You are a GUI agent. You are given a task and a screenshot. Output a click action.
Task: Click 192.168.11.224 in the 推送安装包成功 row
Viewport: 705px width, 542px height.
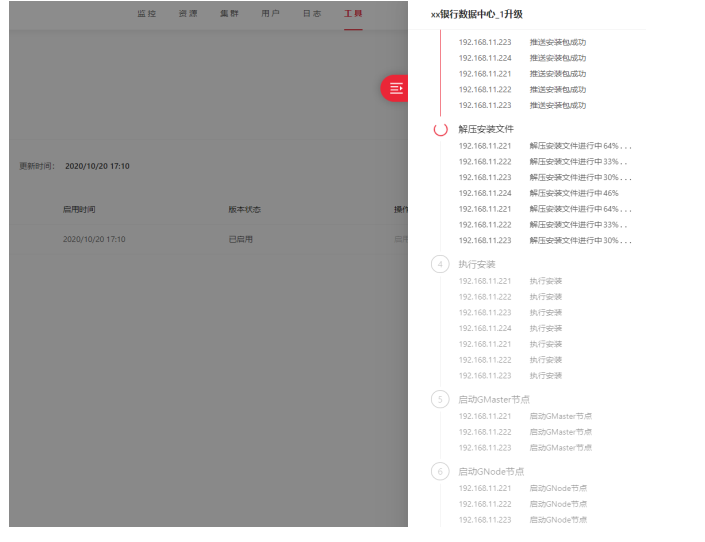click(x=485, y=58)
